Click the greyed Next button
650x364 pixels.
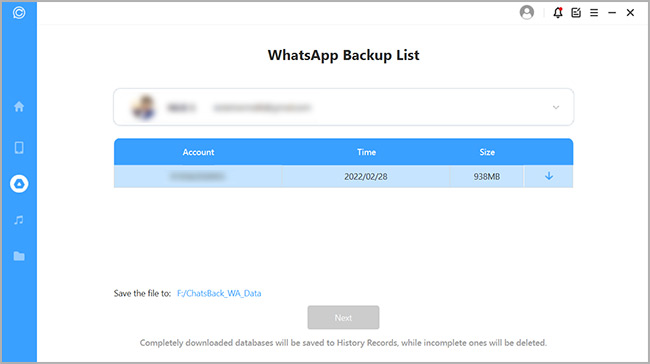coord(343,318)
